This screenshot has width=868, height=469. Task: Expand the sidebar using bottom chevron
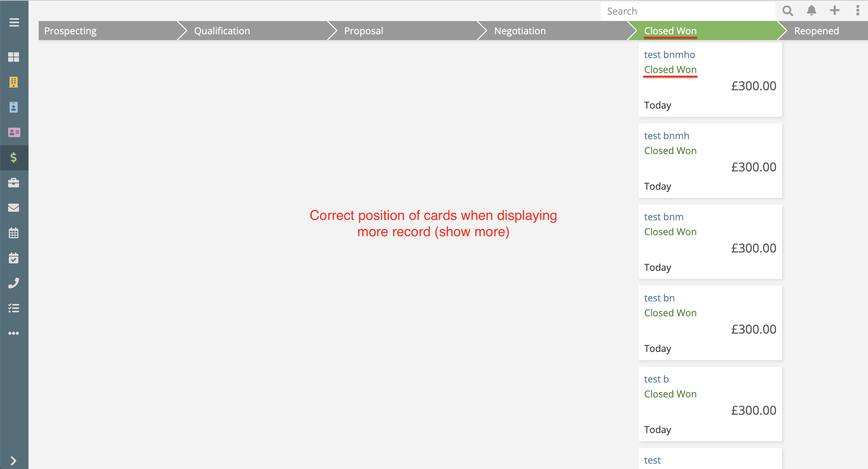14,461
